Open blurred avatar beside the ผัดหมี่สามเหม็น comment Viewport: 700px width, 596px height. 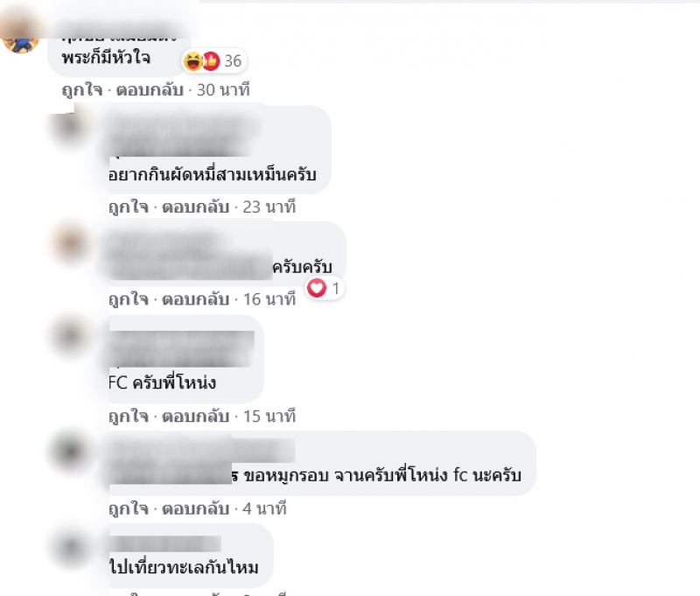pos(70,126)
